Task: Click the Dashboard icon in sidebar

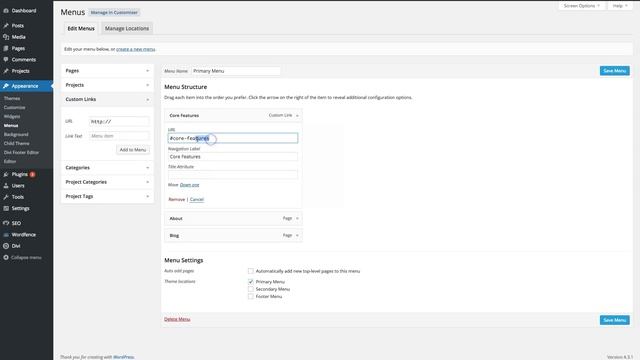Action: pyautogui.click(x=6, y=11)
